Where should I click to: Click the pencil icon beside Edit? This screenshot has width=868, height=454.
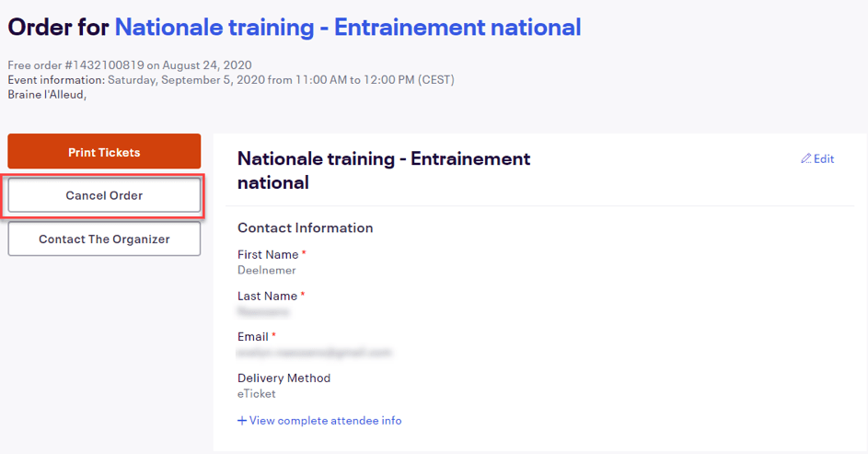[805, 158]
